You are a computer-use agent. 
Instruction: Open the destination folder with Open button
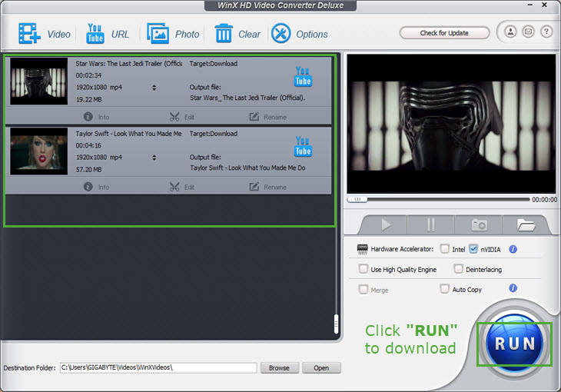(321, 367)
